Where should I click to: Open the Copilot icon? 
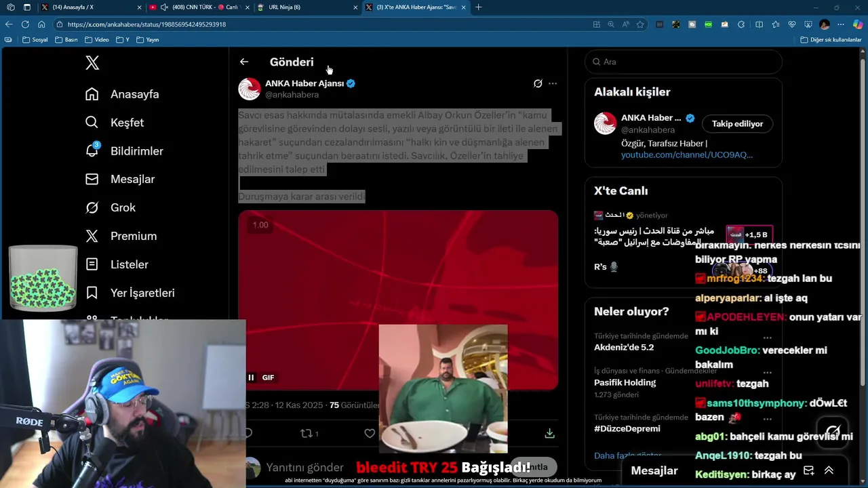[x=858, y=24]
